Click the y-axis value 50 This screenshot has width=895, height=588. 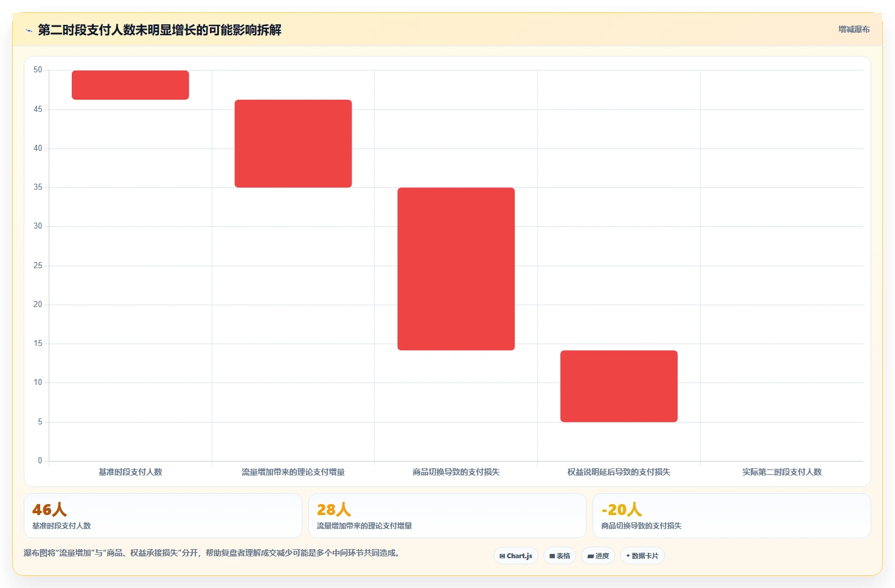point(38,70)
